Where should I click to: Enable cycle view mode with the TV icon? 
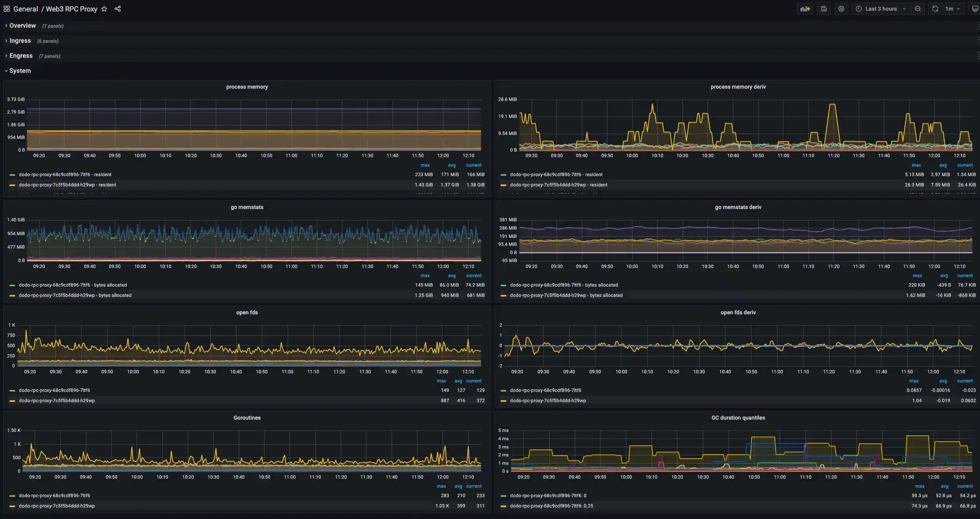point(975,8)
